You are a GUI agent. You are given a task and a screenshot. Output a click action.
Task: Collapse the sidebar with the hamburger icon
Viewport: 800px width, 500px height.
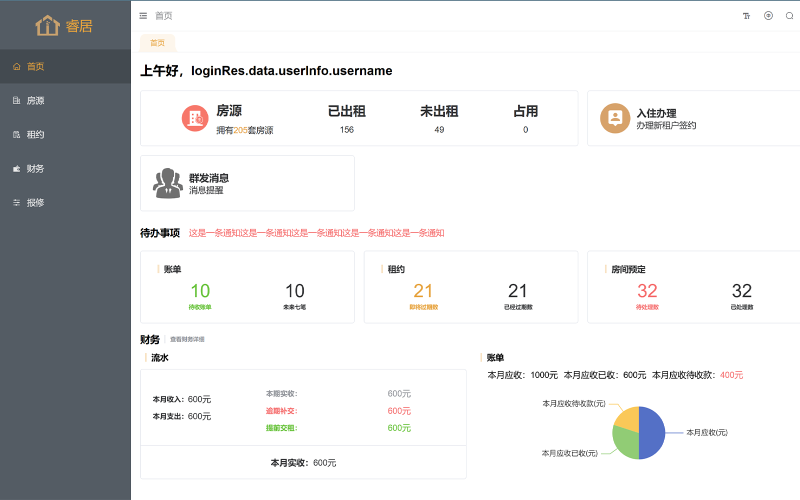(144, 16)
